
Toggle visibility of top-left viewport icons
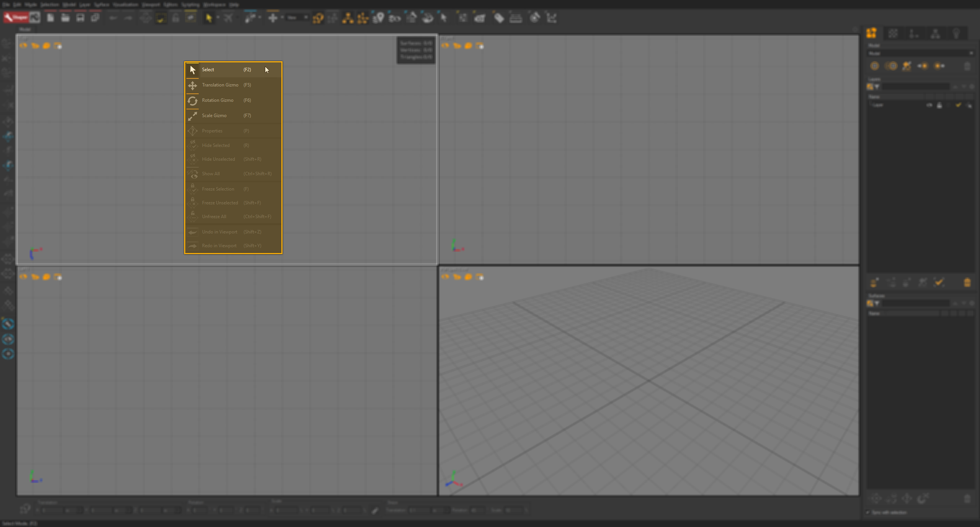[59, 46]
